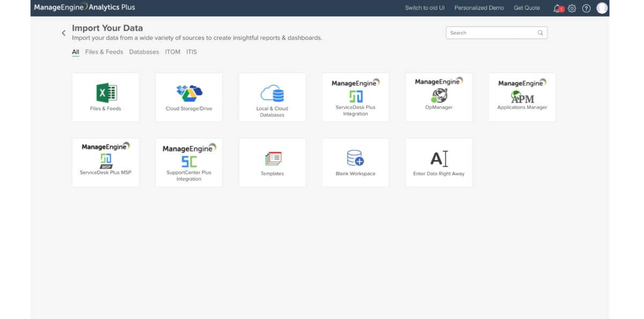Select the ServiceDesk Plus Integration tile
Viewport: 644px width, 319px height.
coord(355,97)
